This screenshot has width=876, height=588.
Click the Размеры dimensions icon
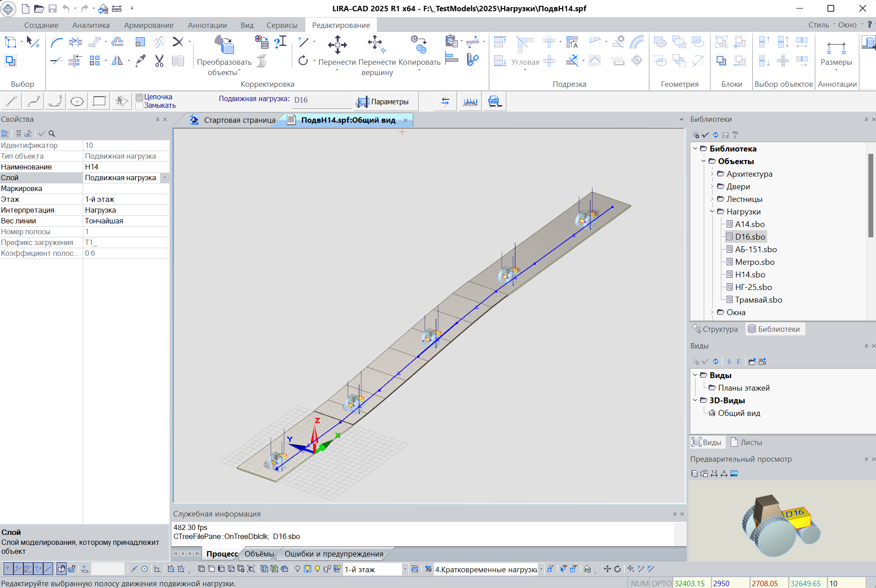coord(836,47)
